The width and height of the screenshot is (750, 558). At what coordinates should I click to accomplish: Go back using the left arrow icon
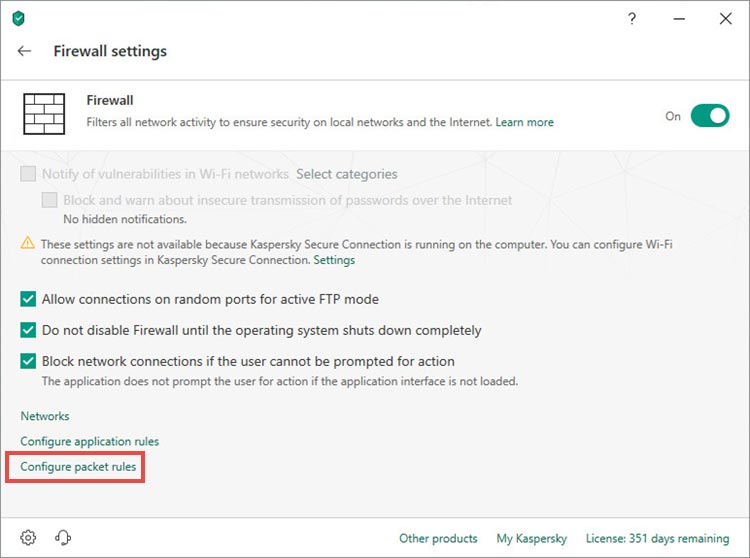24,51
